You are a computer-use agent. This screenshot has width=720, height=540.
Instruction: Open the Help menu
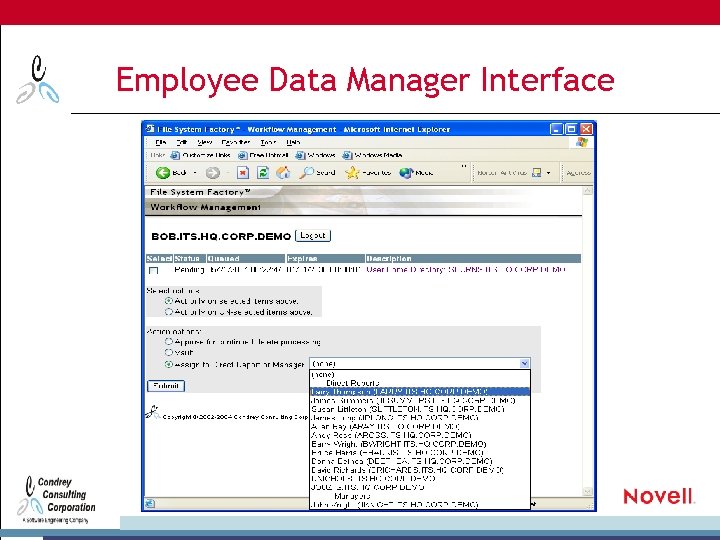click(x=293, y=142)
